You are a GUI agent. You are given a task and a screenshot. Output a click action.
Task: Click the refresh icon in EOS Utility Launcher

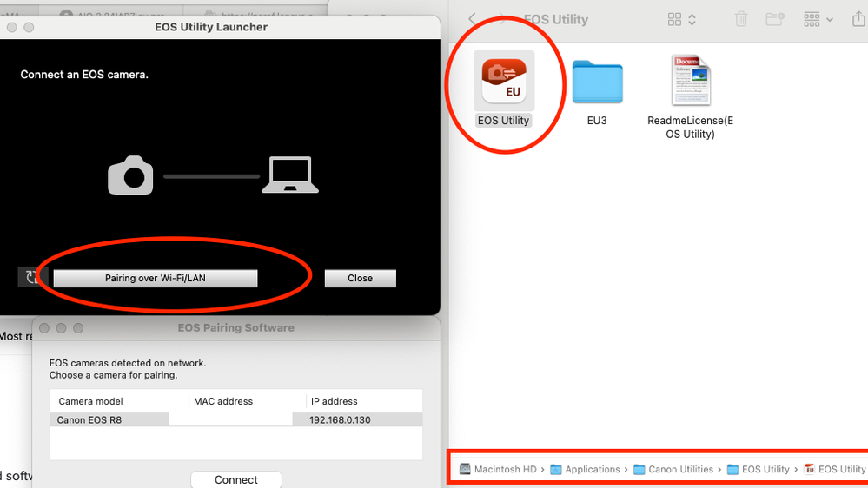pyautogui.click(x=32, y=277)
